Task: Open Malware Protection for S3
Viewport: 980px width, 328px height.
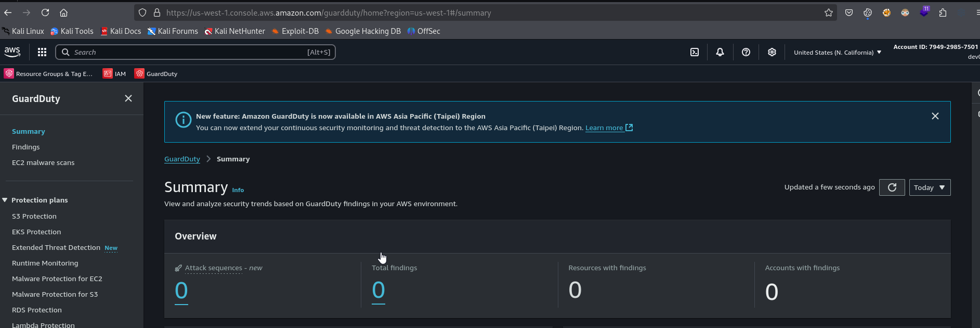Action: [x=55, y=294]
